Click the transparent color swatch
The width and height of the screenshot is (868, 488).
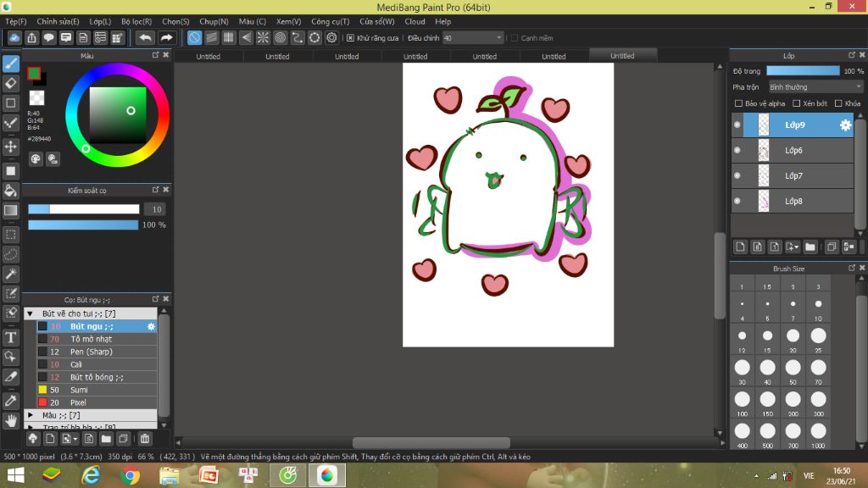[x=36, y=98]
